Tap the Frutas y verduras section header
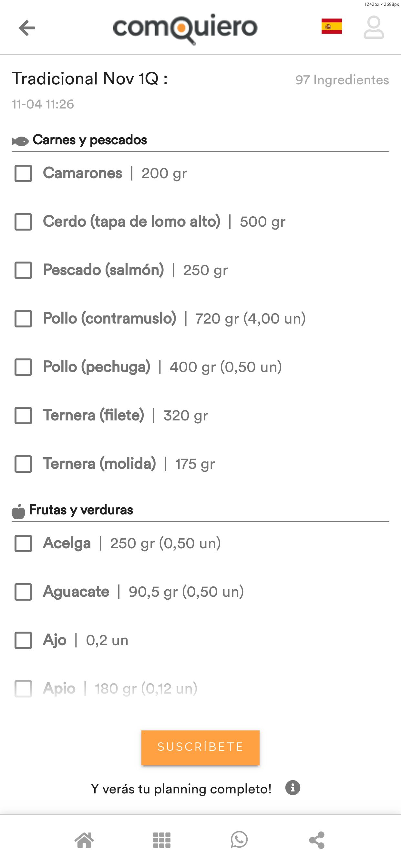Image resolution: width=401 pixels, height=868 pixels. pos(81,510)
